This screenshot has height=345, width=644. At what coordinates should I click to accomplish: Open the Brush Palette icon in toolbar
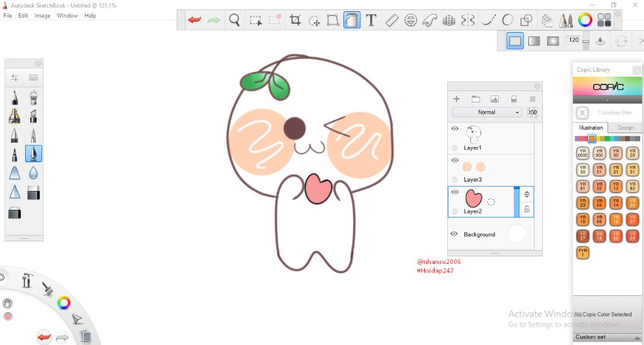(565, 19)
